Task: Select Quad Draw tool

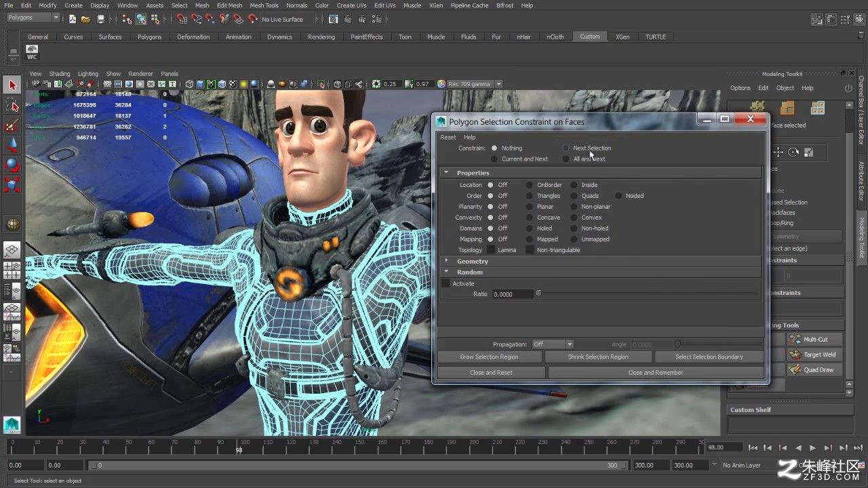Action: (x=816, y=370)
